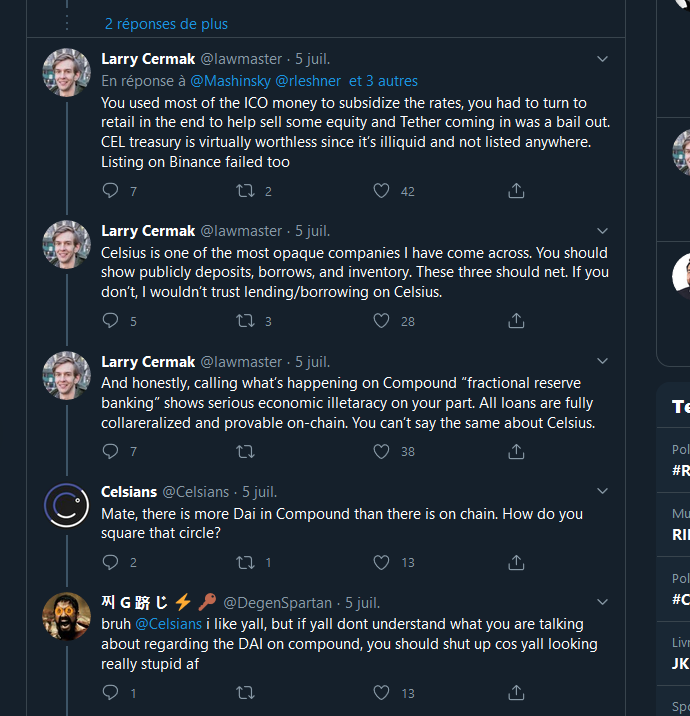Open the options chevron on Celsians' tweet
Screen dimensions: 690x716
(x=602, y=491)
